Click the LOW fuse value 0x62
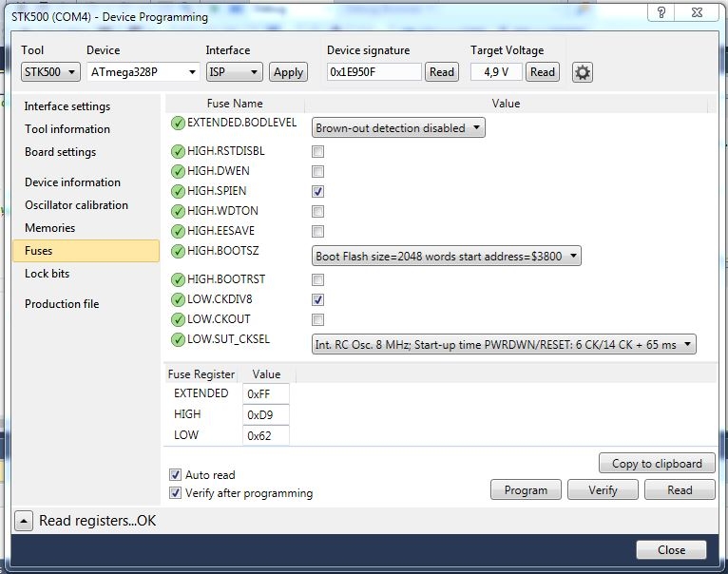This screenshot has width=728, height=574. (x=266, y=435)
